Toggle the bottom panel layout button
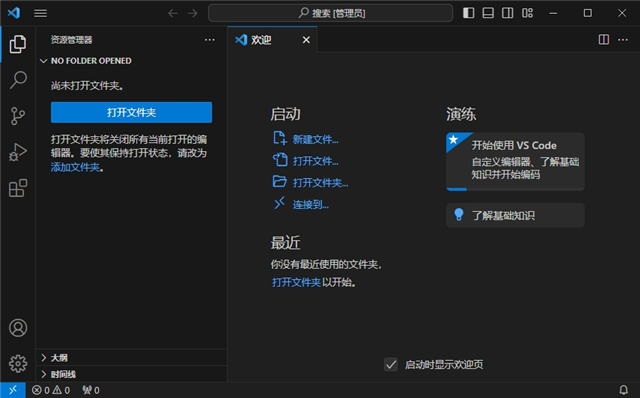The width and height of the screenshot is (640, 398). coord(488,13)
